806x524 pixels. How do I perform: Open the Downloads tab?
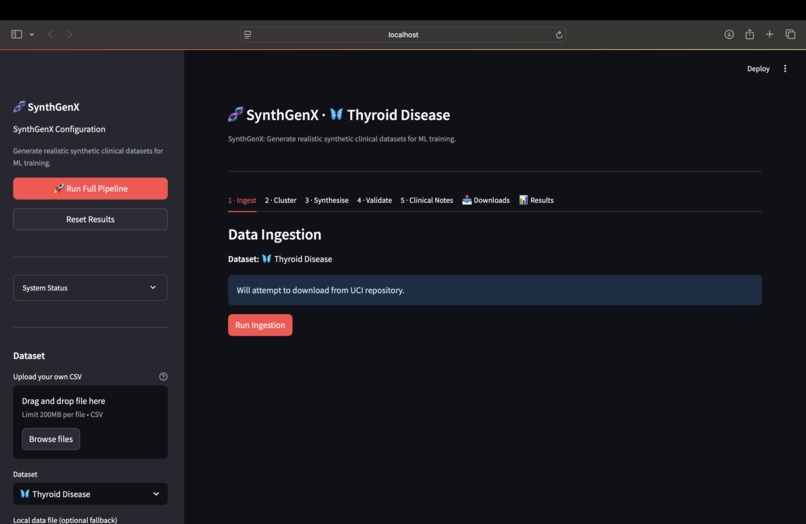click(486, 201)
